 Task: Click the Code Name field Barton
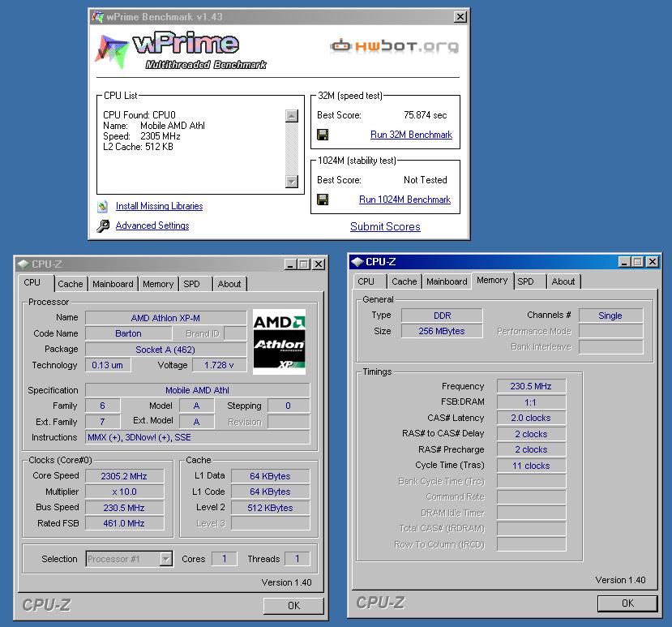(128, 333)
